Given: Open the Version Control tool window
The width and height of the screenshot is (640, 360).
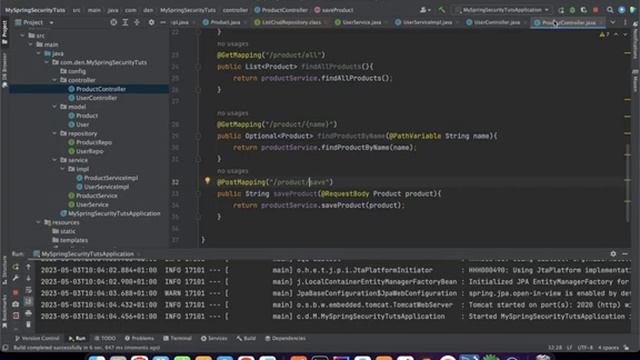Looking at the screenshot, I should click(x=37, y=338).
